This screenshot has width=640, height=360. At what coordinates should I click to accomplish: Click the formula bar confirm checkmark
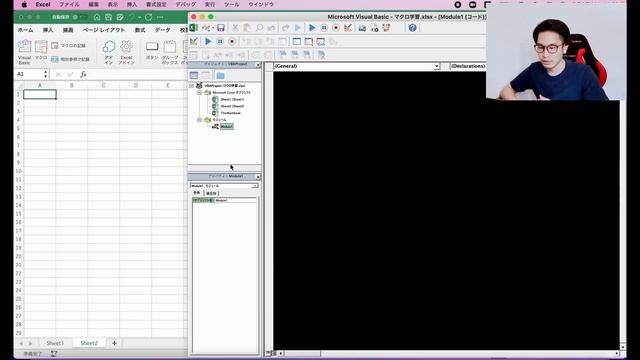pos(70,74)
